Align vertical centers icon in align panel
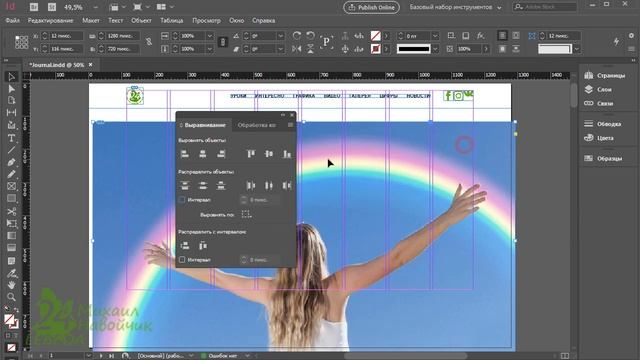Viewport: 640px width, 360px height. 269,154
